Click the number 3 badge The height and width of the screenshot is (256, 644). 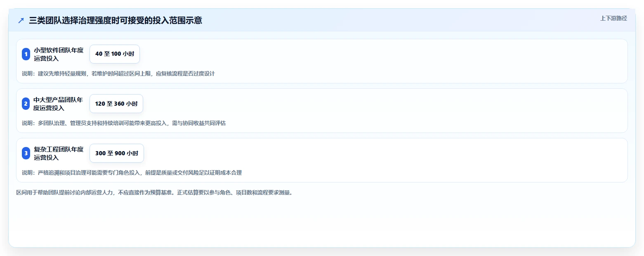coord(26,153)
